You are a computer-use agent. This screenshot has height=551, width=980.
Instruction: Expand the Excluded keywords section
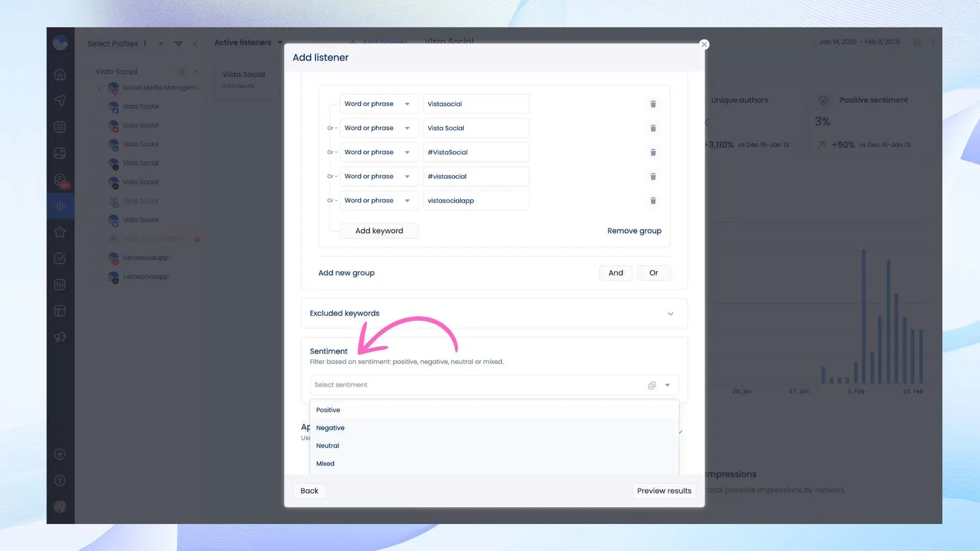coord(670,313)
